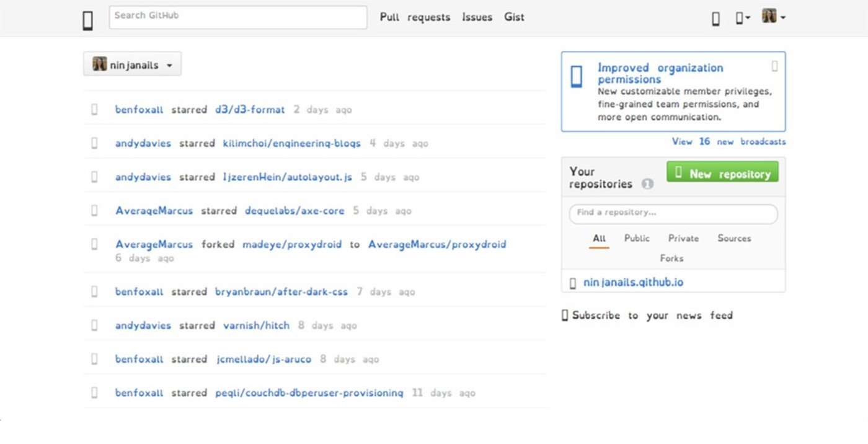This screenshot has width=868, height=444.
Task: Go to Pull requests in top navigation
Action: [x=415, y=17]
